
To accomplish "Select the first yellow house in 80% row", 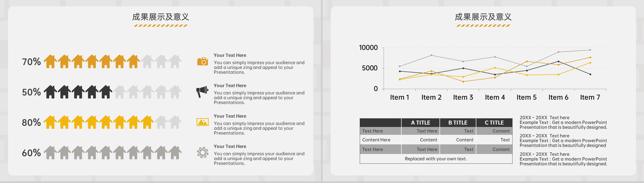I will coord(51,122).
